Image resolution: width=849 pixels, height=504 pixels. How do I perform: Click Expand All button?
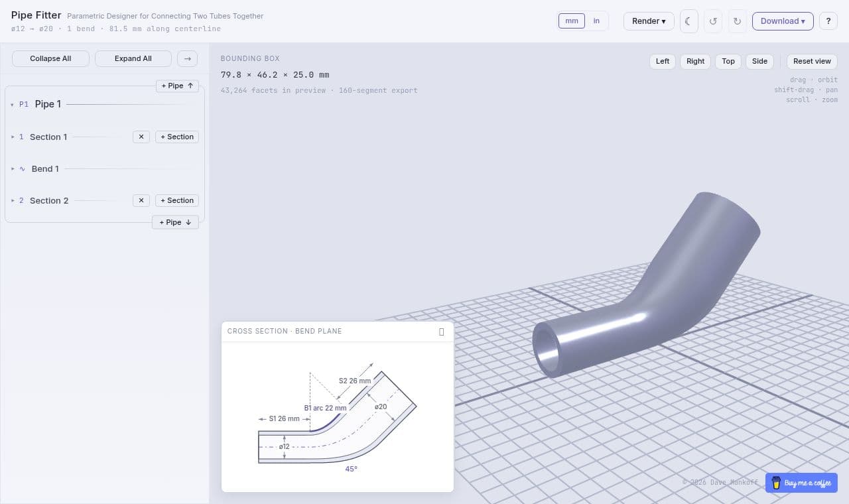pos(133,58)
